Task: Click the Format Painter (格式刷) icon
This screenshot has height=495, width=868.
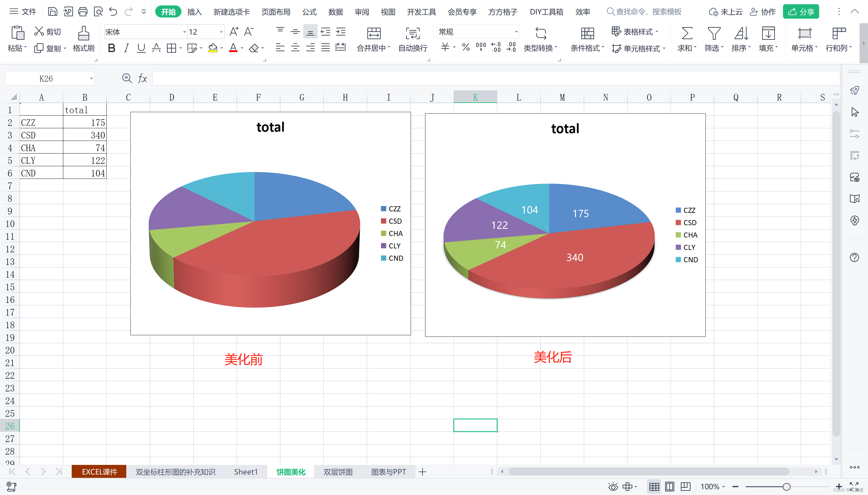Action: point(83,33)
